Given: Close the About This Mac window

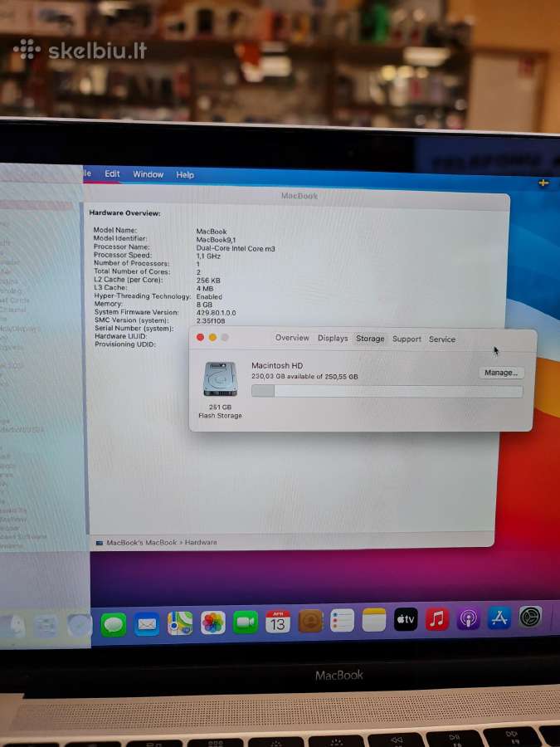Looking at the screenshot, I should (x=200, y=337).
